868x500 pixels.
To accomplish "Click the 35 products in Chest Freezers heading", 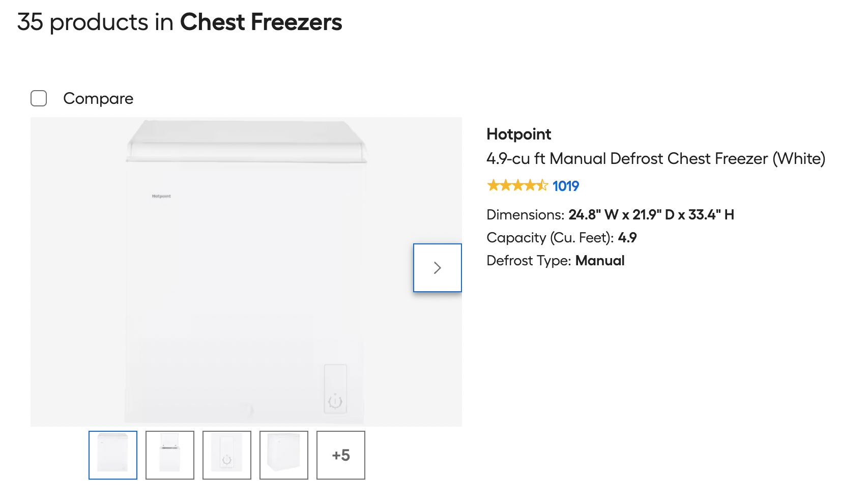I will pyautogui.click(x=180, y=22).
